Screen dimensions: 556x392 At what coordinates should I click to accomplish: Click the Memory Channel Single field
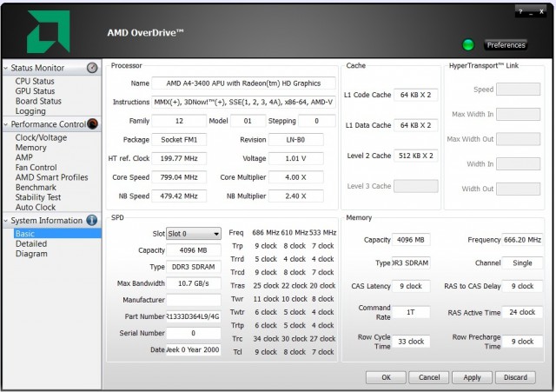(x=522, y=262)
